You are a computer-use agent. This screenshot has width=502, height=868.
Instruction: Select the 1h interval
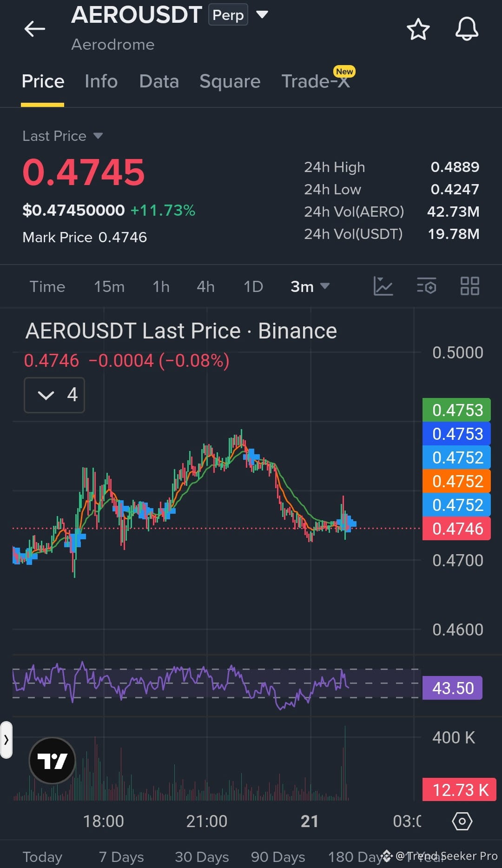click(161, 286)
